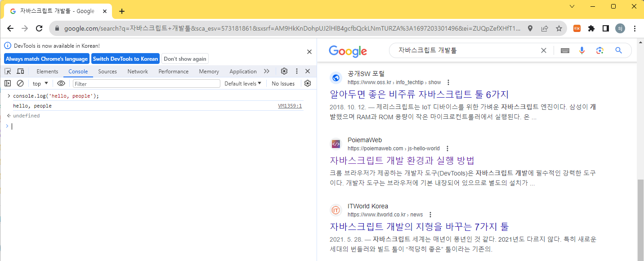Open the on-screen keyboard input tool icon
This screenshot has height=261, width=644.
[x=565, y=50]
